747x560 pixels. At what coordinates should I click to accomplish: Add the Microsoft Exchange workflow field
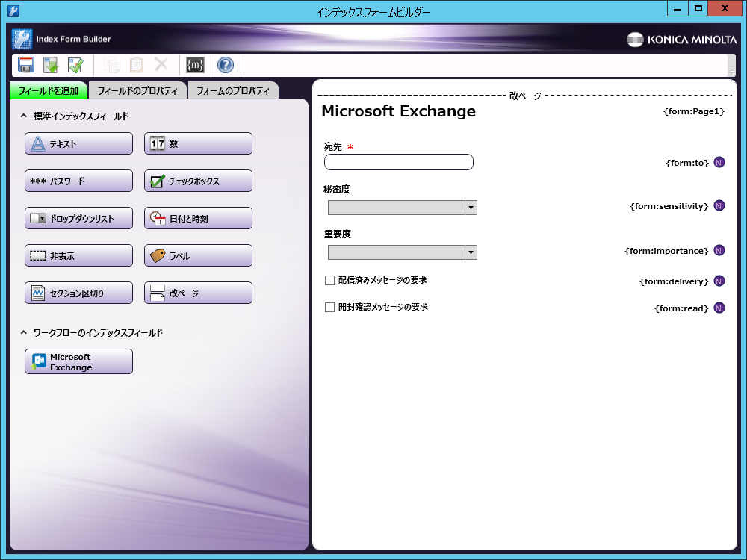pos(78,361)
